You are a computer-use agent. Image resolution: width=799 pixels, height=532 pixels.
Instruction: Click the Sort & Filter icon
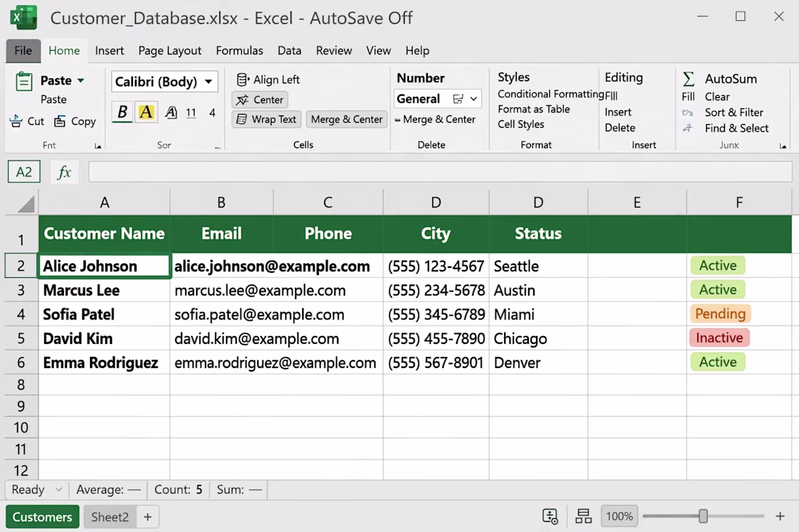point(688,112)
